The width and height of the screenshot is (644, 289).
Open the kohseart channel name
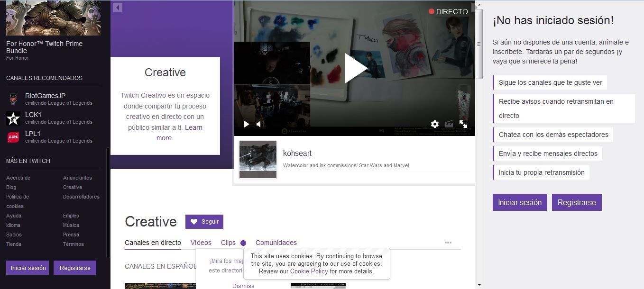pyautogui.click(x=297, y=153)
